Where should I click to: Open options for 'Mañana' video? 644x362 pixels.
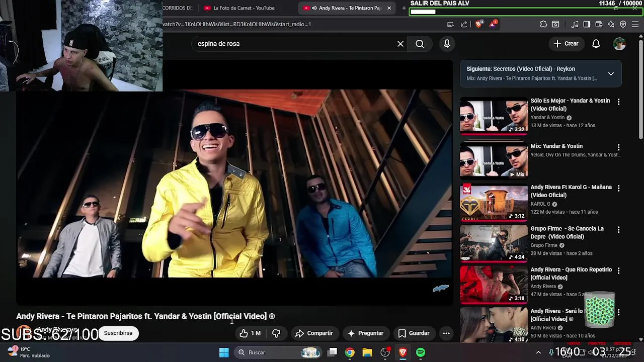(618, 188)
